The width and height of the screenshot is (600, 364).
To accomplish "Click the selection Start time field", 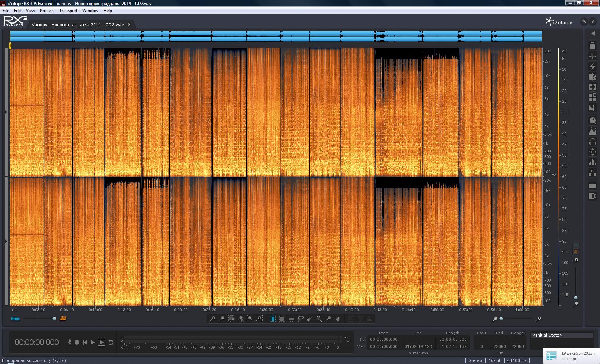I will coord(384,339).
